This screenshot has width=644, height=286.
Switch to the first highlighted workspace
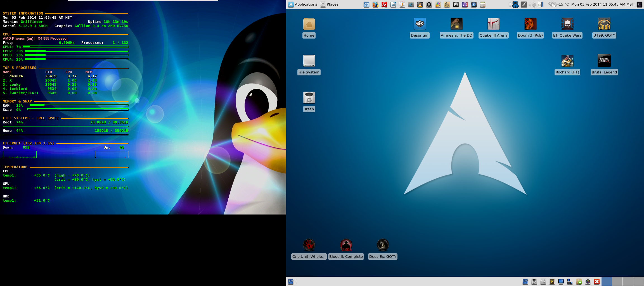tap(607, 282)
